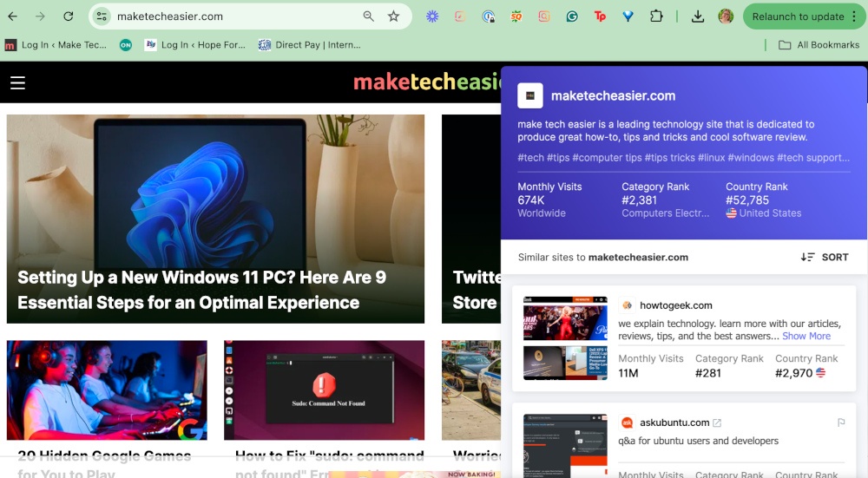
Task: Expand howtogeek description with Show More
Action: 806,337
